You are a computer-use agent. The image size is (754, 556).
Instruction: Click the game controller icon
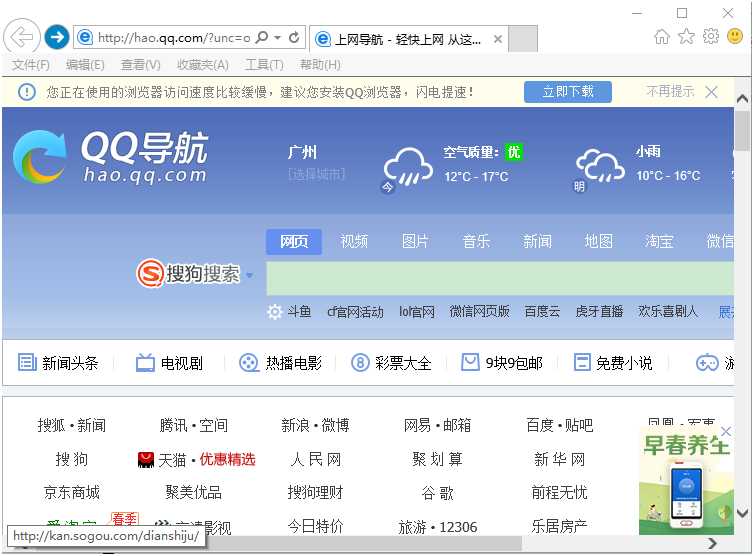pos(707,363)
